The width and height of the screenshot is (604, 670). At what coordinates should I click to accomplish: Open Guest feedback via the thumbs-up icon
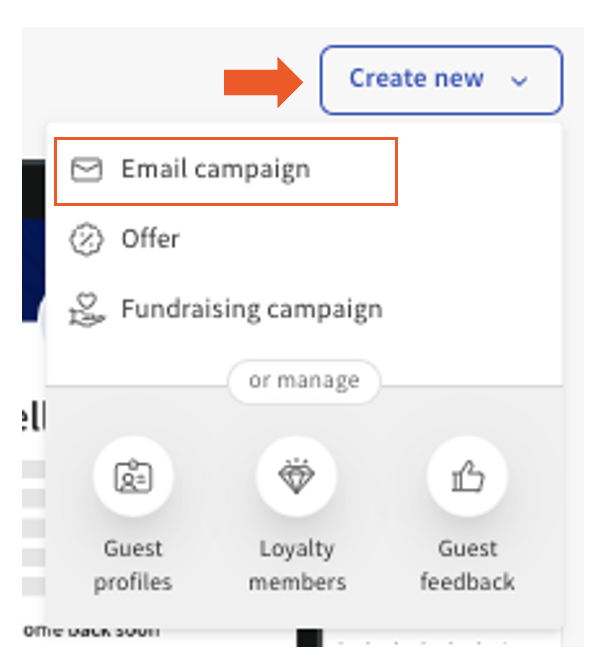[467, 477]
